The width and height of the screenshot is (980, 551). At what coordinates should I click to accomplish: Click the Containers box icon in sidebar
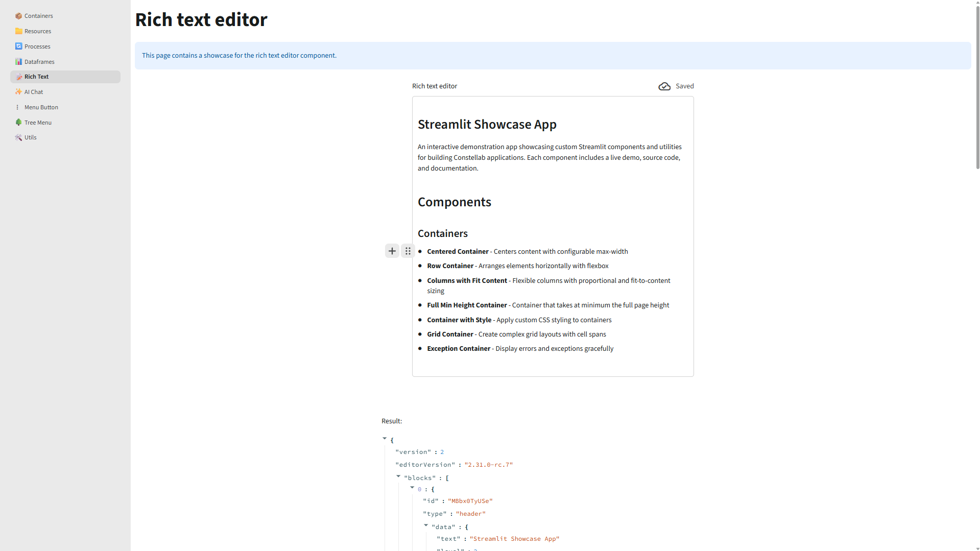pyautogui.click(x=18, y=16)
